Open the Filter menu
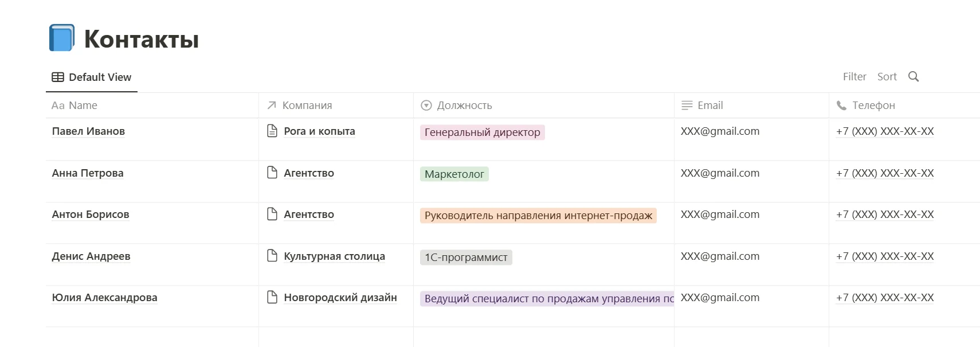 854,77
